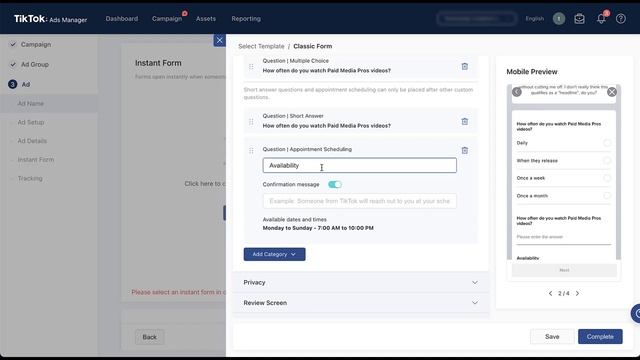Go to next mobile preview page
This screenshot has width=640, height=360.
pyautogui.click(x=577, y=293)
